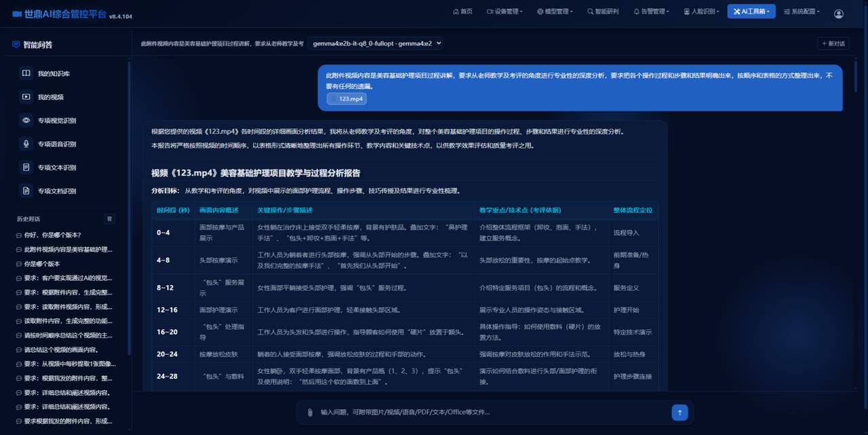This screenshot has height=435, width=868.
Task: Expand the 告警管理 dropdown menu
Action: click(651, 12)
